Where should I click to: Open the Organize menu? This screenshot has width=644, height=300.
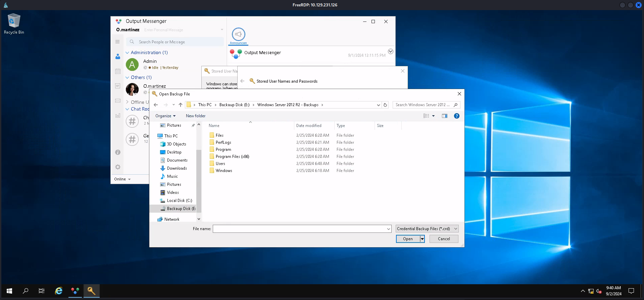click(165, 116)
